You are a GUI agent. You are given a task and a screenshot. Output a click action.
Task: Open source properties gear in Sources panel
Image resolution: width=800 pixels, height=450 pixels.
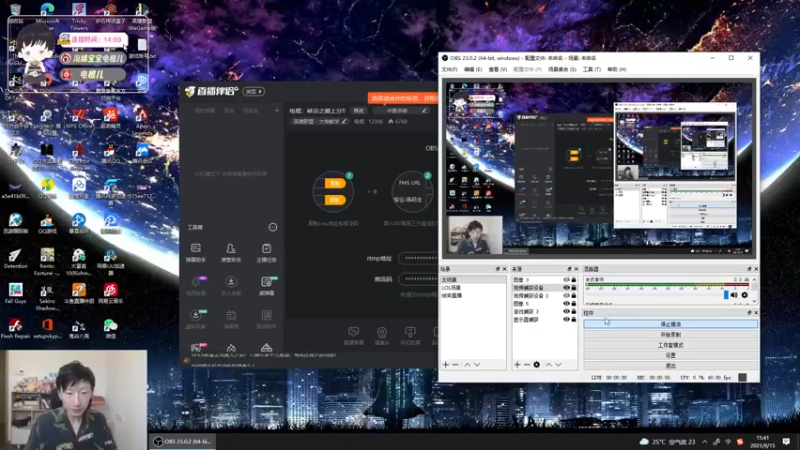tap(536, 365)
